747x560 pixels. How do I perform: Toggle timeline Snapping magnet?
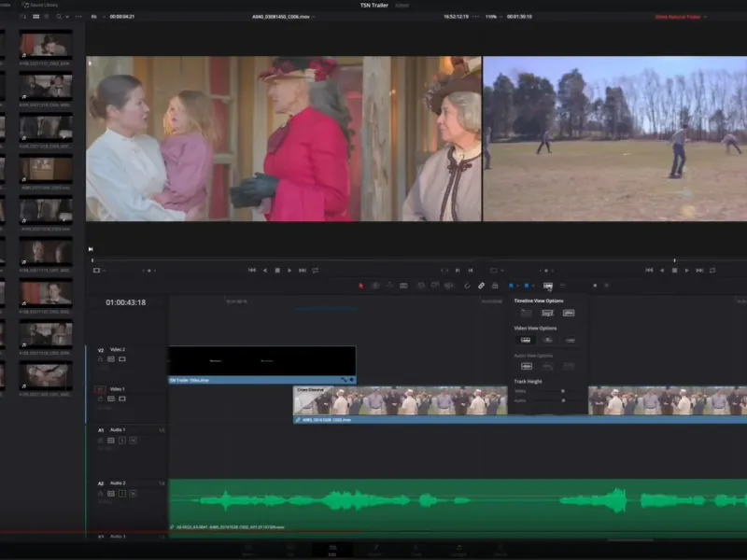click(467, 286)
